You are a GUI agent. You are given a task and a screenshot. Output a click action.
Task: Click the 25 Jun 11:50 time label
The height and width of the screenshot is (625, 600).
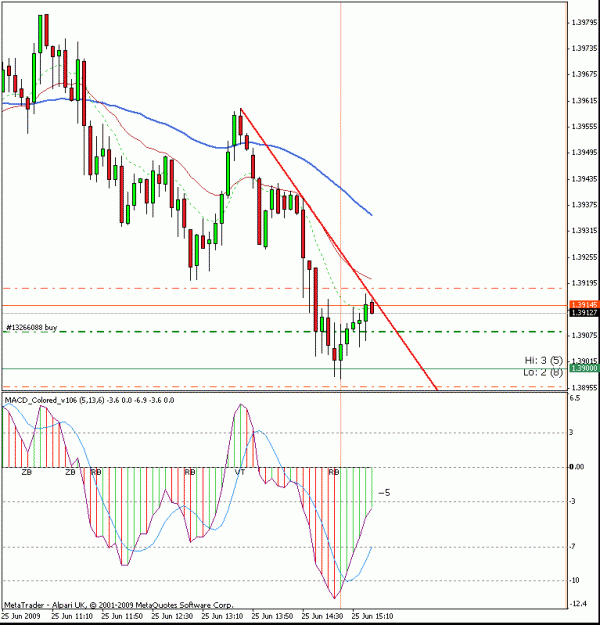122,616
